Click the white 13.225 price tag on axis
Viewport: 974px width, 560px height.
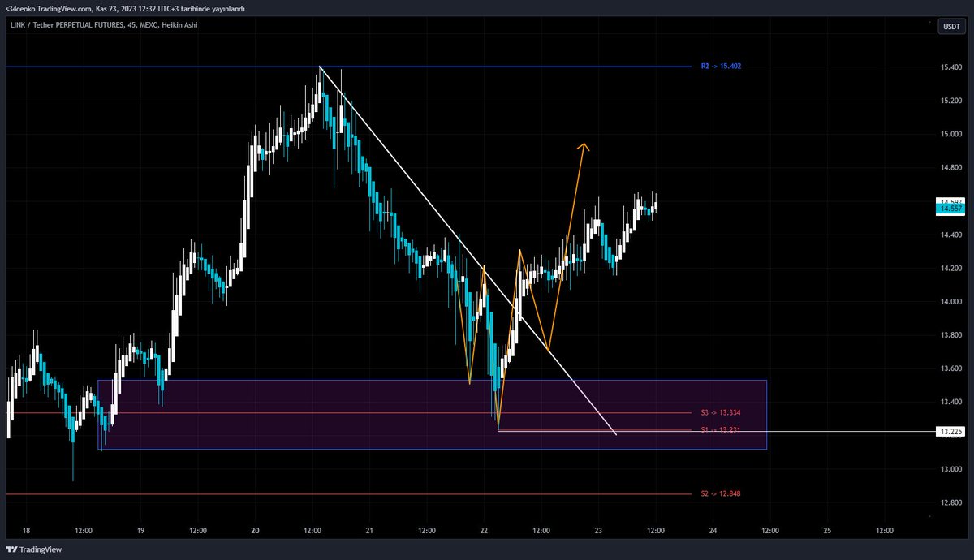[950, 432]
